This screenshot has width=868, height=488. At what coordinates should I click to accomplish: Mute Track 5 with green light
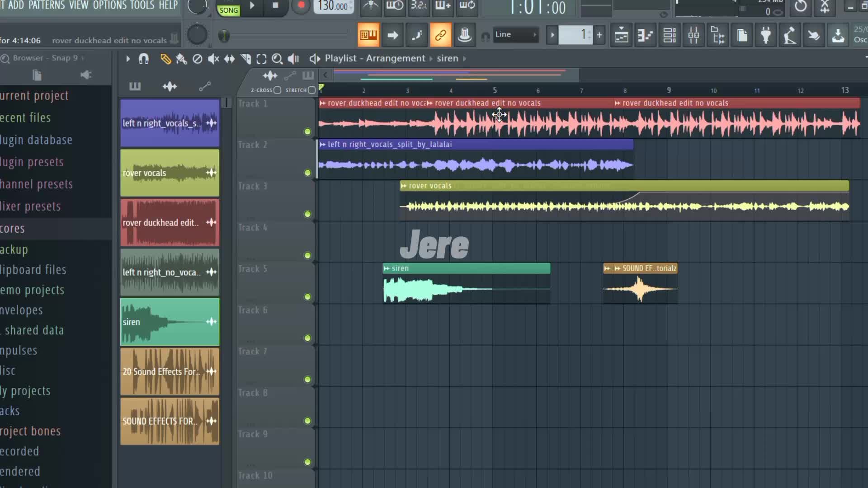point(307,297)
